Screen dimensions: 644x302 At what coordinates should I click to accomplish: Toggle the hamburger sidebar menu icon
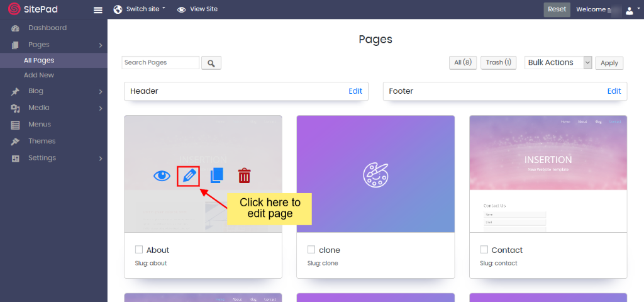(97, 9)
